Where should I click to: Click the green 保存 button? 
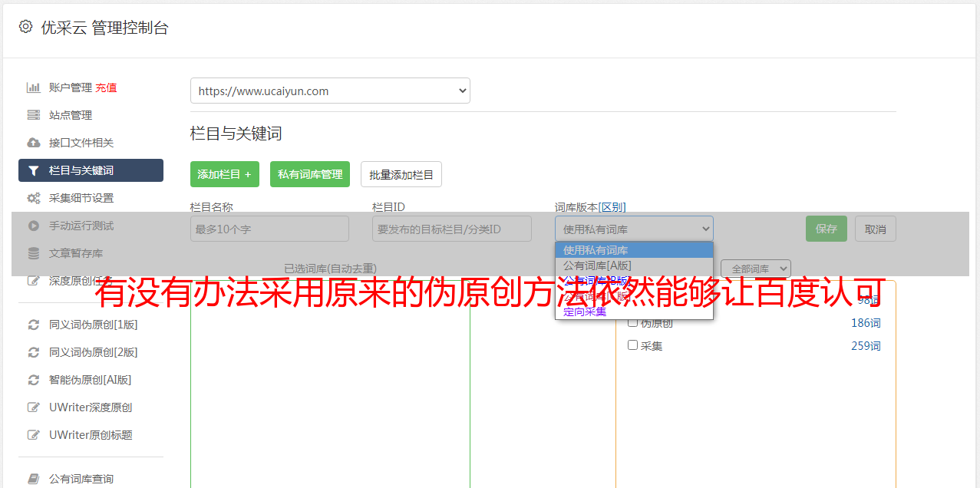click(x=827, y=229)
